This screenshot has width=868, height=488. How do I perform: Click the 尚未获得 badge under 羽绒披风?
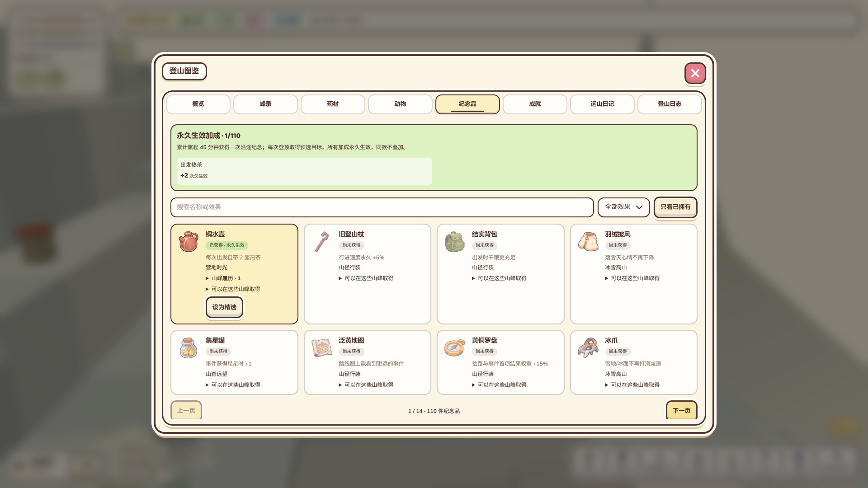click(x=618, y=245)
